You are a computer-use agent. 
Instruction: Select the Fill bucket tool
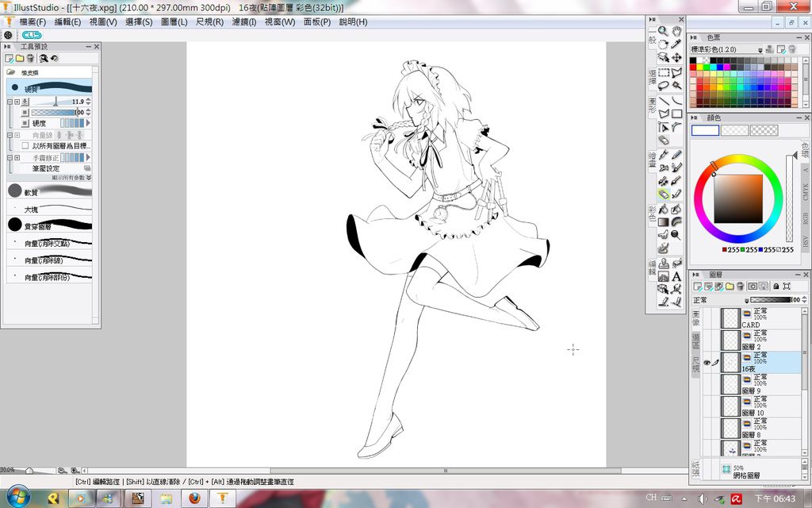(664, 210)
